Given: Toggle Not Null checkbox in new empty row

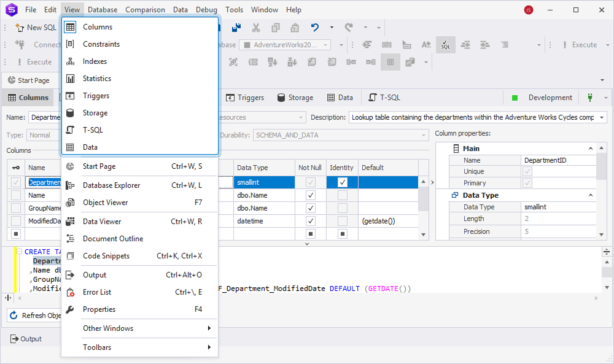Looking at the screenshot, I should coord(311,234).
